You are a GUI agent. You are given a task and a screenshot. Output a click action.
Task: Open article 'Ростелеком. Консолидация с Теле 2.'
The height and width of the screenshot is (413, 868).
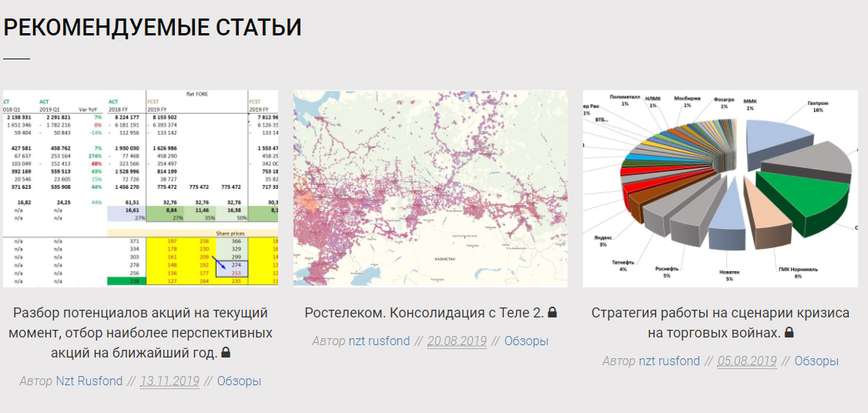click(x=424, y=313)
